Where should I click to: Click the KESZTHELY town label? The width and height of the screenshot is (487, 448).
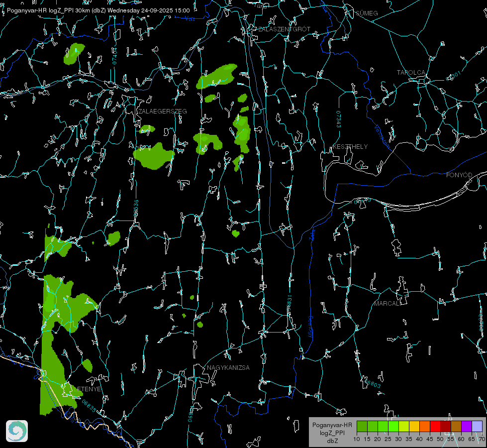(350, 146)
